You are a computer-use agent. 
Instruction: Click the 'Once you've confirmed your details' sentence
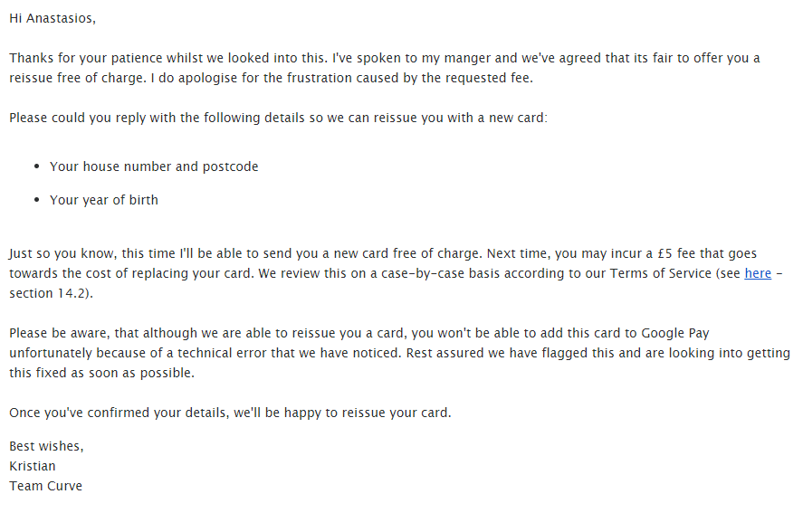point(118,413)
